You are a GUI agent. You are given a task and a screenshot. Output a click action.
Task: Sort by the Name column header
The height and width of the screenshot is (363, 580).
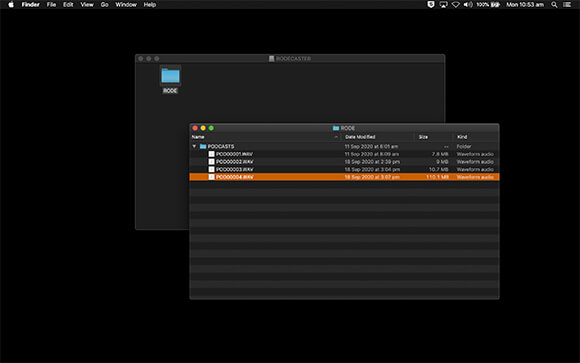(x=198, y=137)
